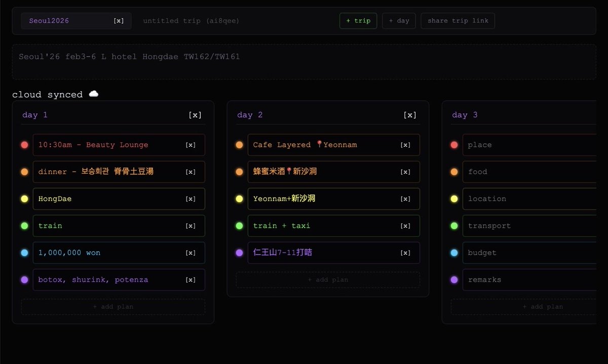This screenshot has width=608, height=364.
Task: Remove the 1,000,000 won plan
Action: coord(191,253)
